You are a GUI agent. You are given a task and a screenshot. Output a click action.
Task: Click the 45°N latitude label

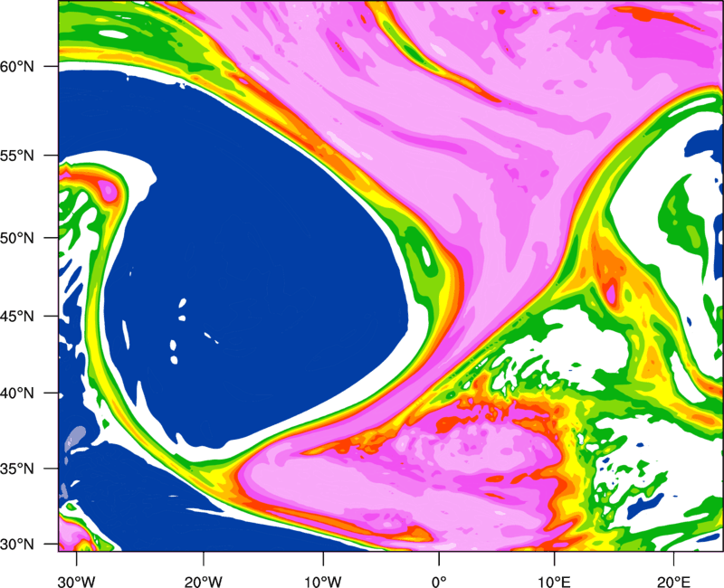point(17,316)
